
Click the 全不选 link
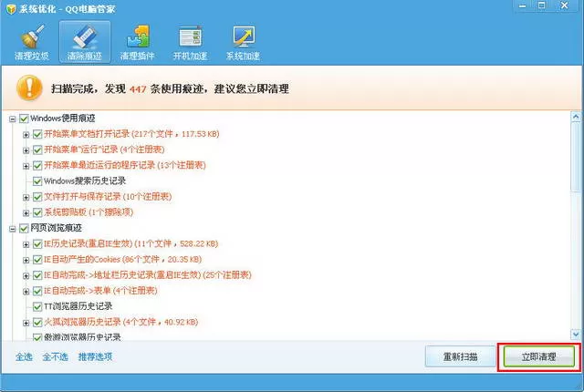[55, 357]
